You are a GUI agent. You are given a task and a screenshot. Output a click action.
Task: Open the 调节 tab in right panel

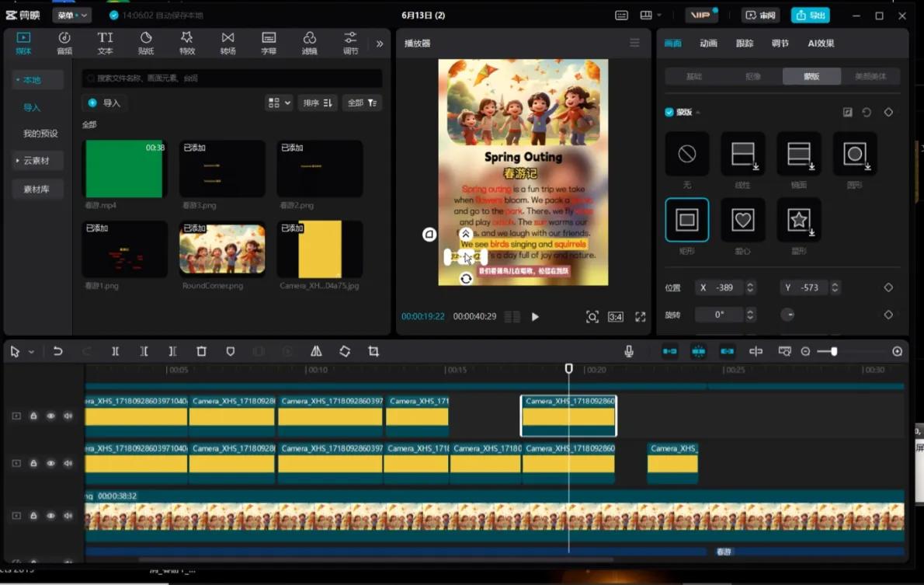pyautogui.click(x=780, y=44)
